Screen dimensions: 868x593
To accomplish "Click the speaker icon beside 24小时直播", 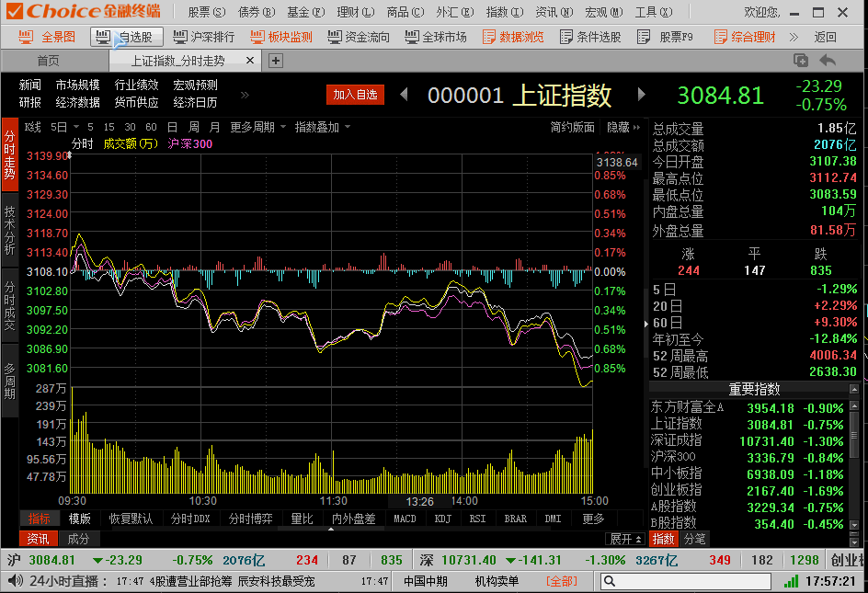I will 15,581.
